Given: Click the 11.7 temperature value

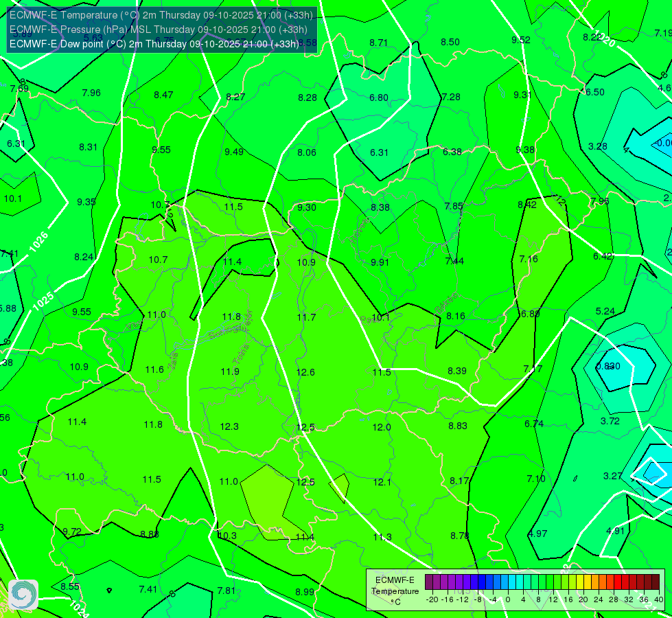Looking at the screenshot, I should tap(306, 317).
